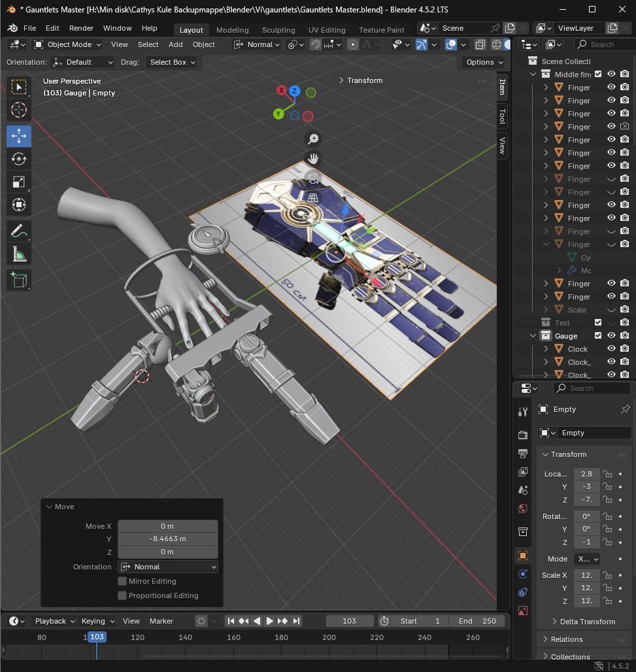Viewport: 636px width, 672px height.
Task: Uncheck the Middle finger collection checkbox
Action: pyautogui.click(x=598, y=74)
